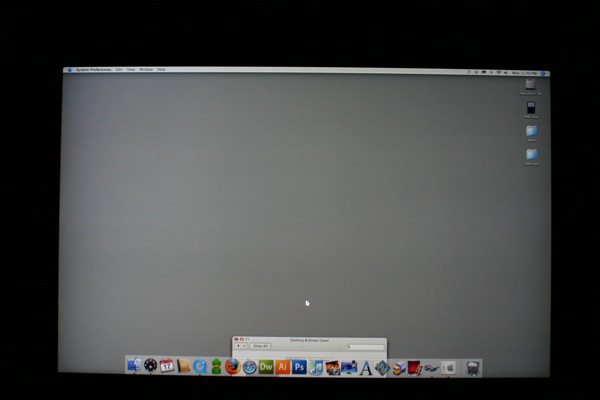The image size is (600, 400).
Task: Open the View menu
Action: (x=131, y=70)
